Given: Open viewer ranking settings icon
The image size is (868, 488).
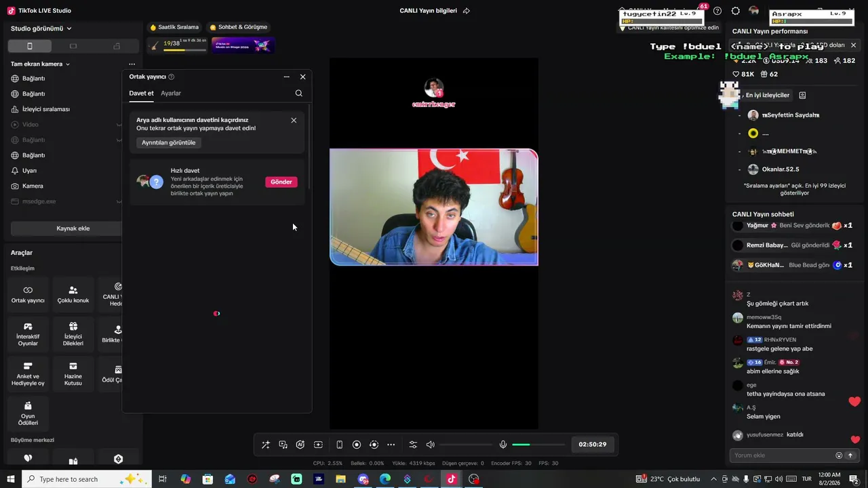Looking at the screenshot, I should [802, 96].
